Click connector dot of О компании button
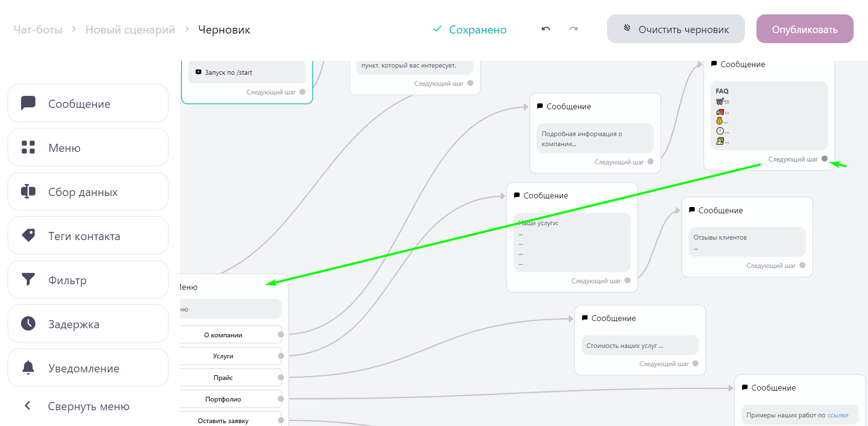Screen dimensions: 868x426 point(281,334)
